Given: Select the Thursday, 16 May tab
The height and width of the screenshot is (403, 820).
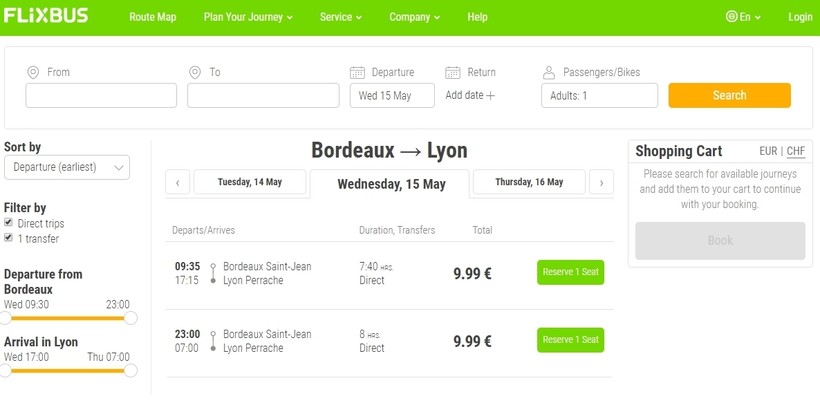Looking at the screenshot, I should click(x=528, y=182).
